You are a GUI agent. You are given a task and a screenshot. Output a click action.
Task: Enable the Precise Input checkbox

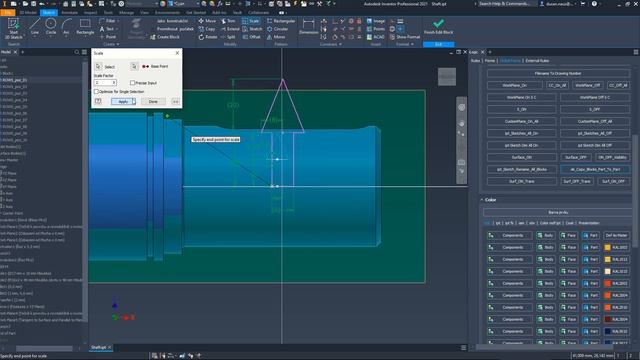pyautogui.click(x=132, y=83)
